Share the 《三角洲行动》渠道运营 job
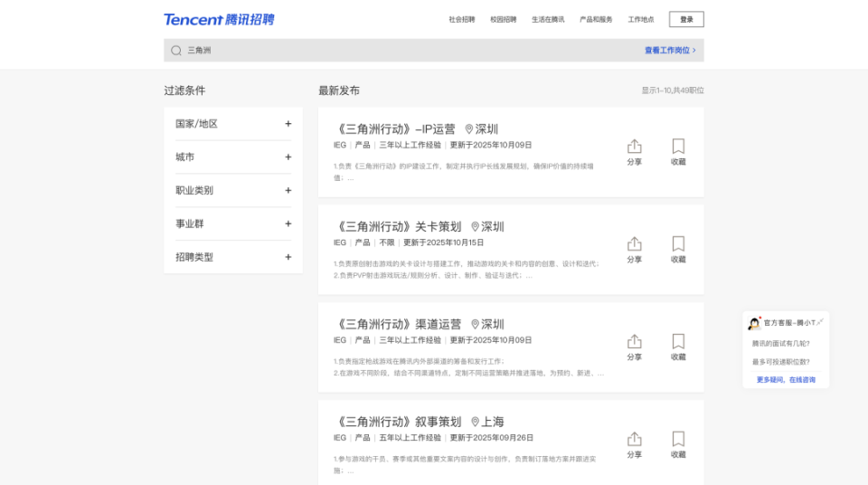This screenshot has width=868, height=485. pyautogui.click(x=635, y=347)
